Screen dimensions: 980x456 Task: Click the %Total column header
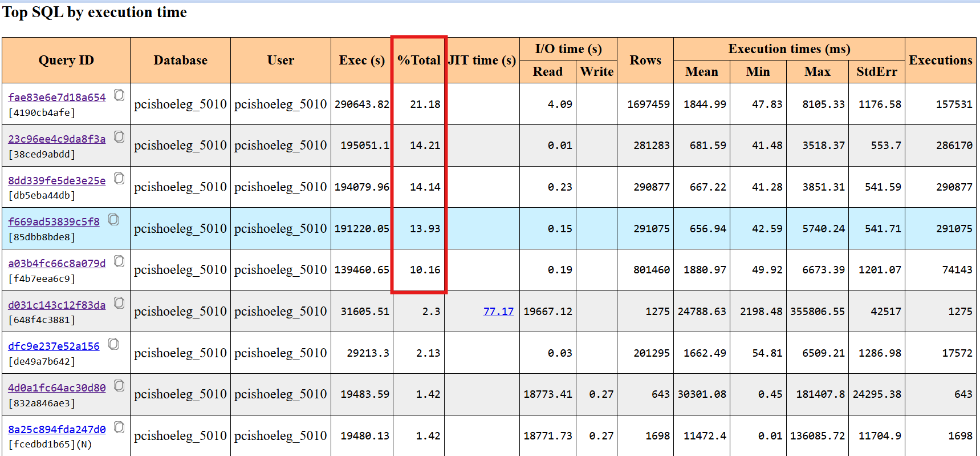pos(419,60)
